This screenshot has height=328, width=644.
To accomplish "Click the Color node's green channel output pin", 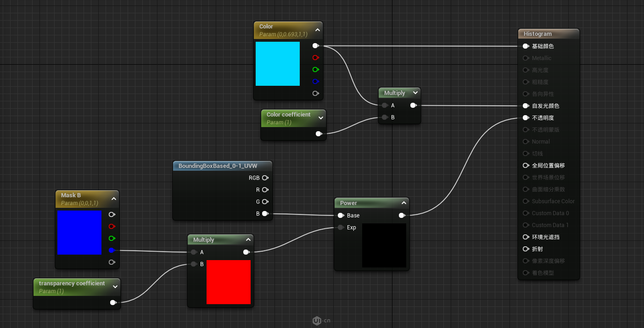I will 315,70.
